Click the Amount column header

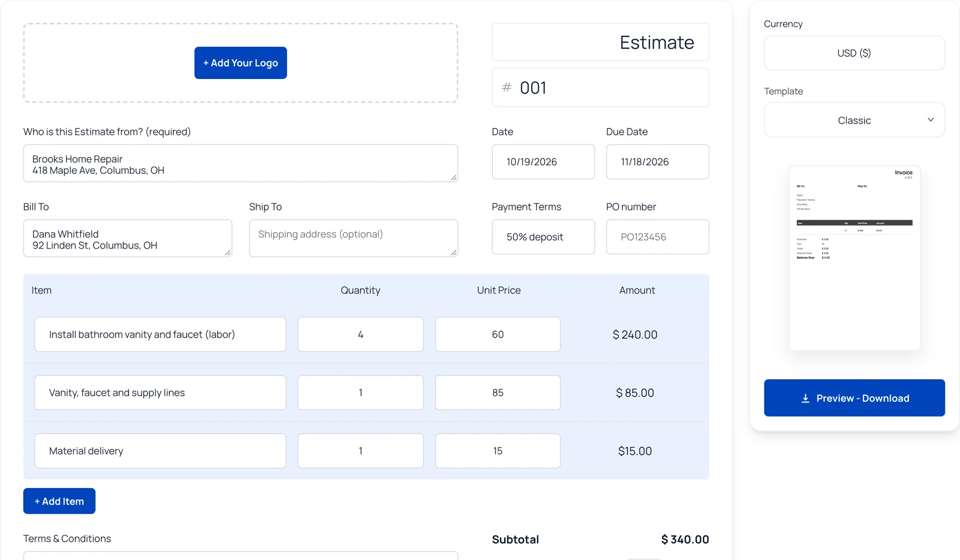pos(637,290)
